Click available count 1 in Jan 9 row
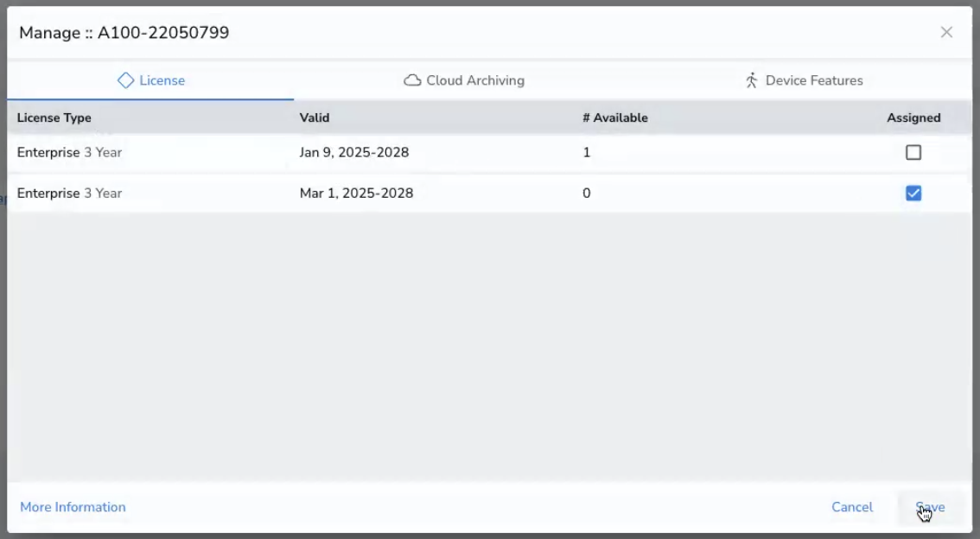Viewport: 980px width, 539px height. 586,152
